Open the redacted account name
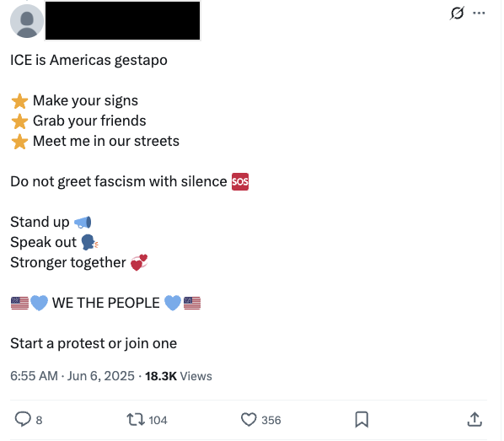This screenshot has height=441, width=504. click(x=122, y=20)
